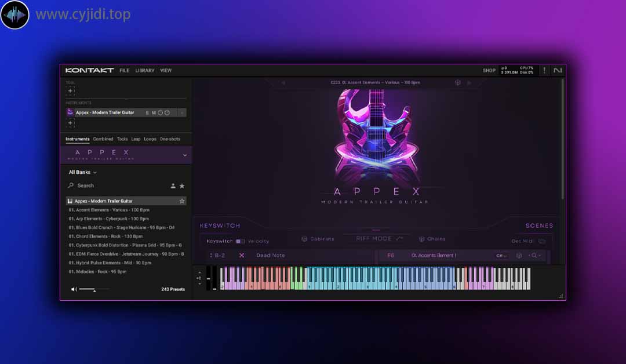Open the LIBRARY menu
Image resolution: width=626 pixels, height=364 pixels.
[144, 71]
